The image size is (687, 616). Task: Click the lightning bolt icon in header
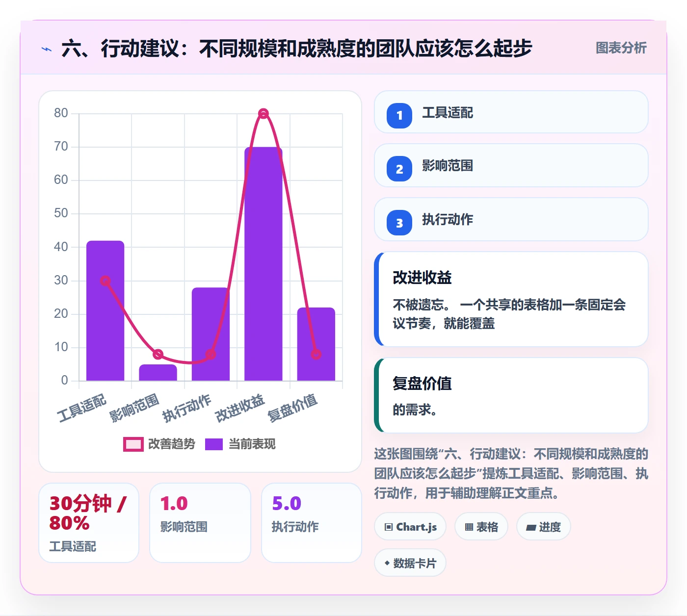(x=47, y=49)
